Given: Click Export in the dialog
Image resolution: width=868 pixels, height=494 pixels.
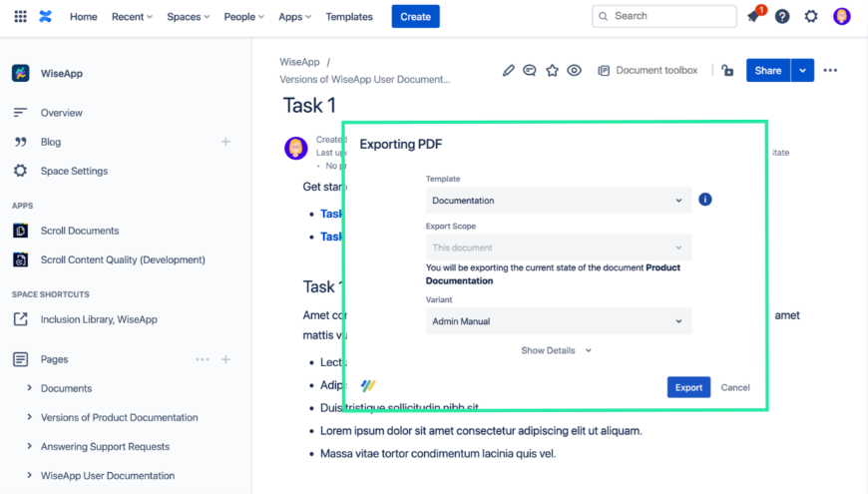Looking at the screenshot, I should tap(688, 387).
